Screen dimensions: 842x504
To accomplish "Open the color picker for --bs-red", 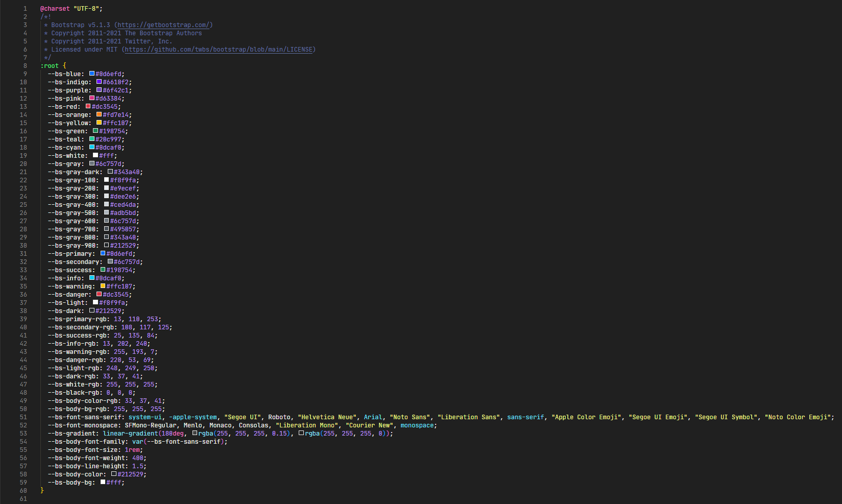I will [x=88, y=106].
